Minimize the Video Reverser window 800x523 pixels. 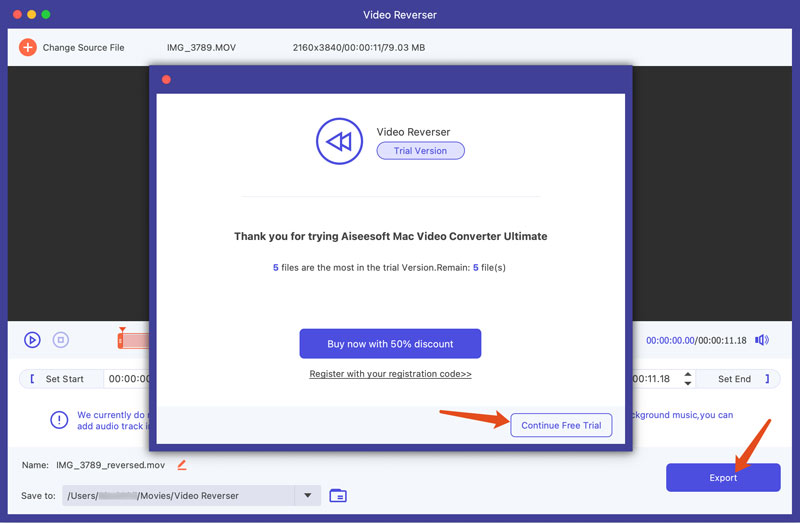tap(32, 14)
